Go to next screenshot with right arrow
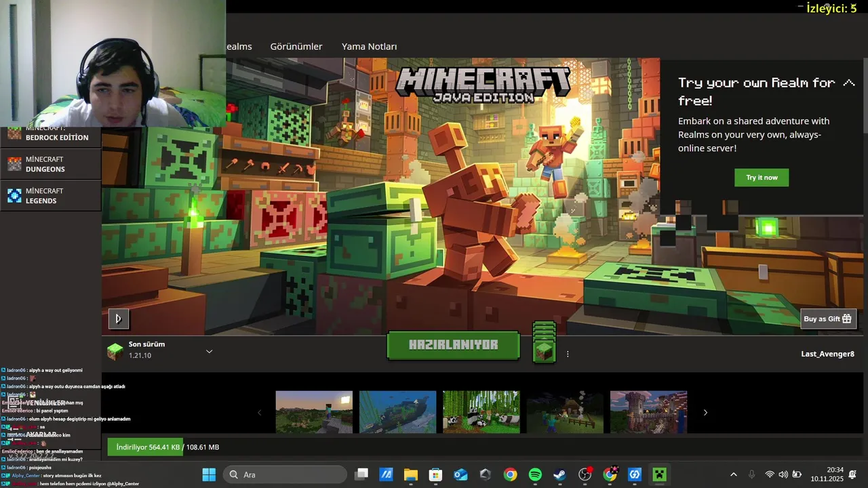 pos(705,412)
